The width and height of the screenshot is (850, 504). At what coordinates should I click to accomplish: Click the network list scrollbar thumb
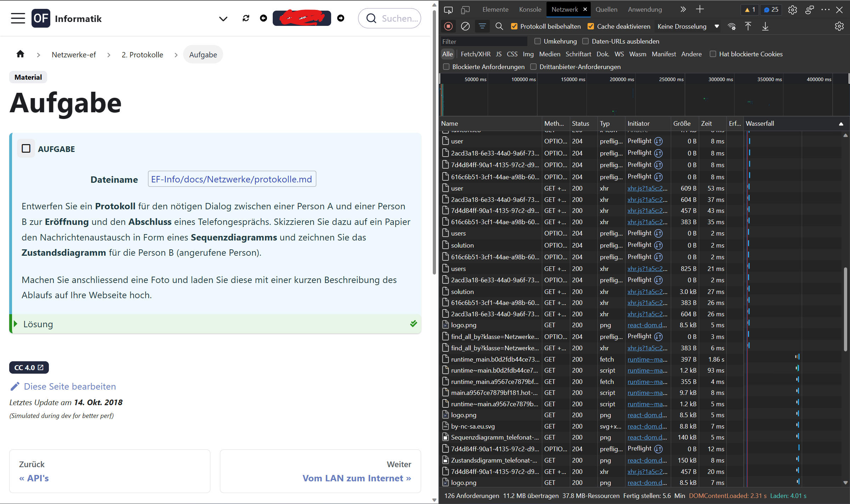[845, 309]
